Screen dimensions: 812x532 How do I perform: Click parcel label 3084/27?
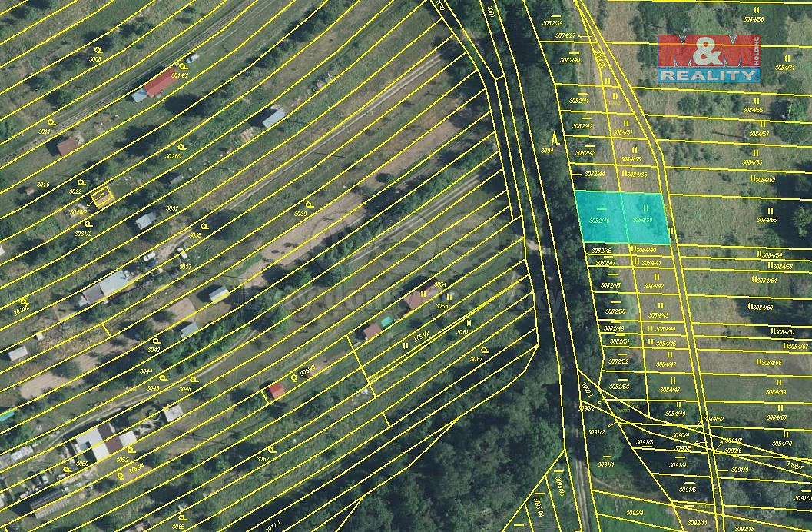click(x=565, y=35)
